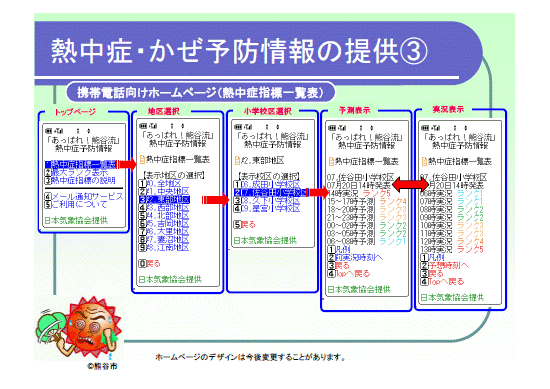Select highlighted 佐谷田小学校区 entry
The width and height of the screenshot is (550, 389).
271,193
